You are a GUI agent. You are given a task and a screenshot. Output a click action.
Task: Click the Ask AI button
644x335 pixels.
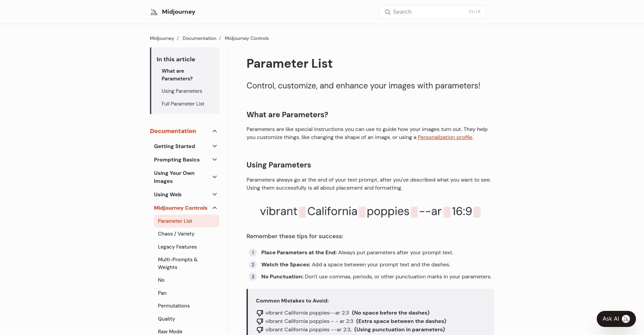(616, 319)
